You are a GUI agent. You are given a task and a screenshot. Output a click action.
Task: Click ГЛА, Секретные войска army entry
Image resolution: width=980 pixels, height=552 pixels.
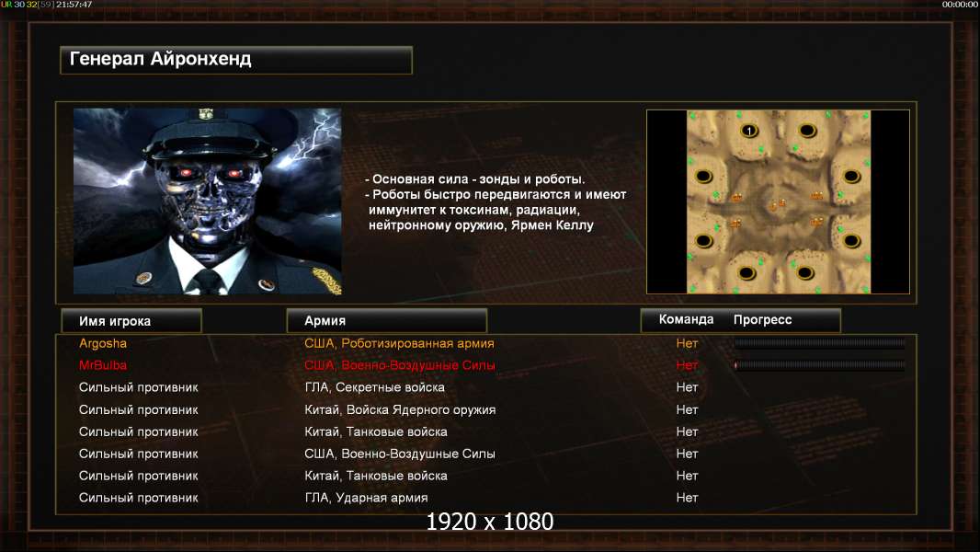click(x=374, y=387)
